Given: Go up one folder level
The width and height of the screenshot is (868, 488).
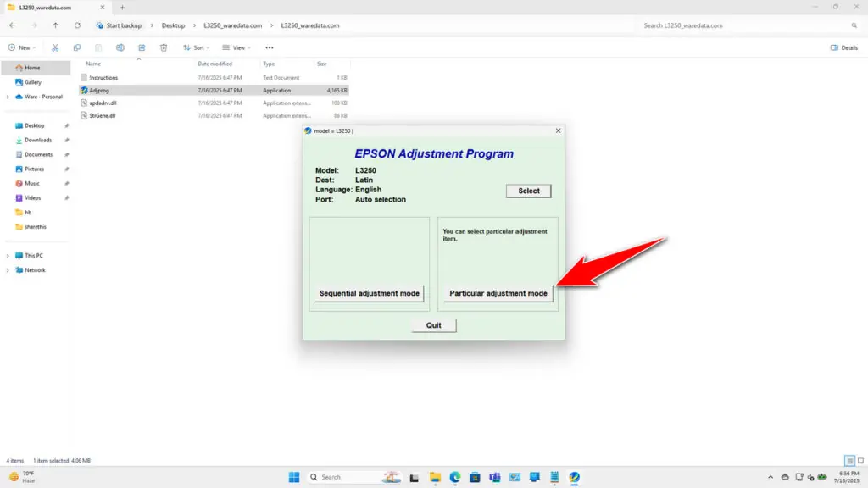Looking at the screenshot, I should pyautogui.click(x=55, y=25).
